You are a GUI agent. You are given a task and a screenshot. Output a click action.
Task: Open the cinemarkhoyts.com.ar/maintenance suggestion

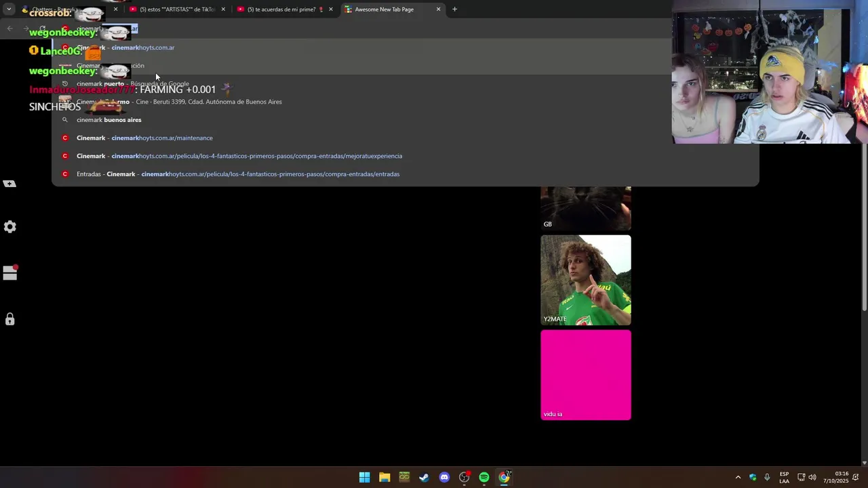pyautogui.click(x=406, y=138)
